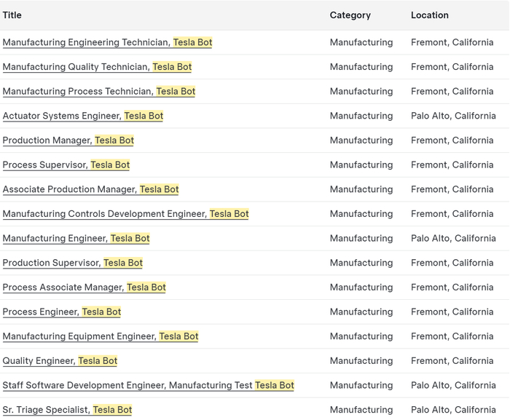Image resolution: width=510 pixels, height=420 pixels.
Task: Click Associate Production Manager, Tesla Bot link
Action: click(91, 189)
